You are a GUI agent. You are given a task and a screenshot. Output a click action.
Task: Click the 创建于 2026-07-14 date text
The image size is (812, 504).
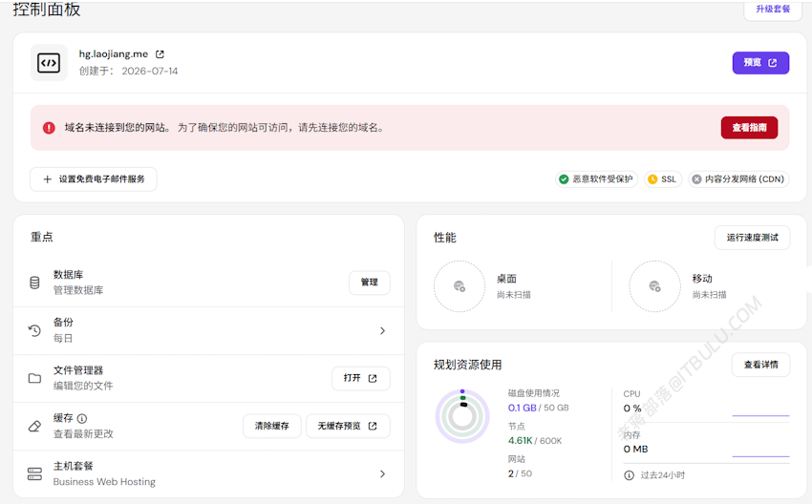click(x=128, y=71)
